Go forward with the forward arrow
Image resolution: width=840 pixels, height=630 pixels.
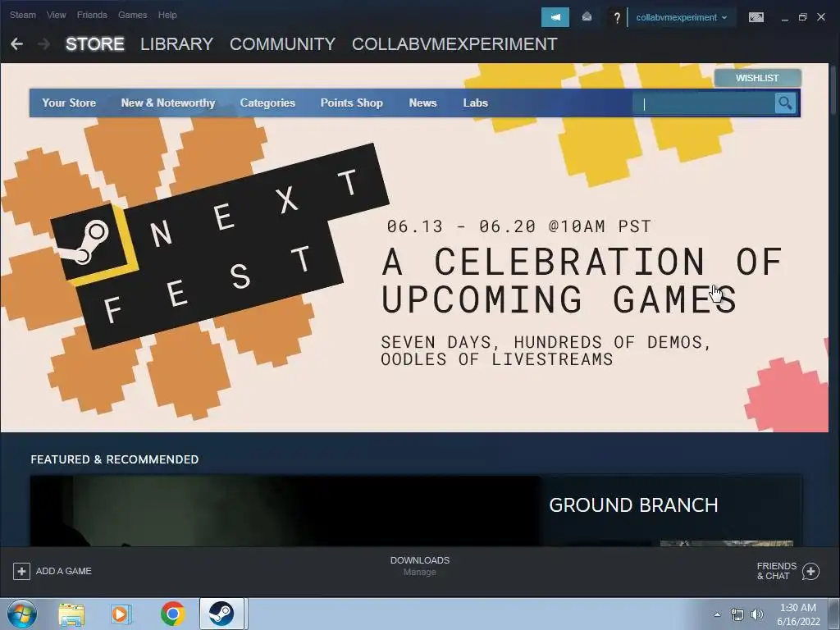[44, 44]
